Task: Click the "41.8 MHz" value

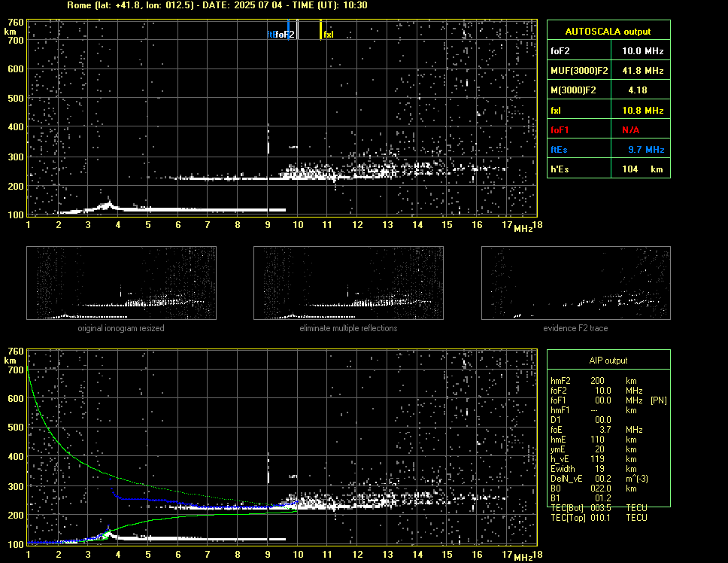Action: pyautogui.click(x=642, y=71)
